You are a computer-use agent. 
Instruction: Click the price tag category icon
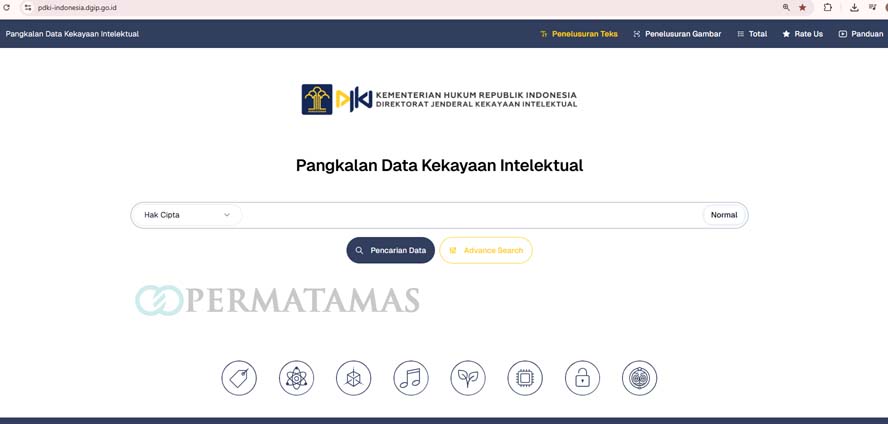[x=239, y=378]
